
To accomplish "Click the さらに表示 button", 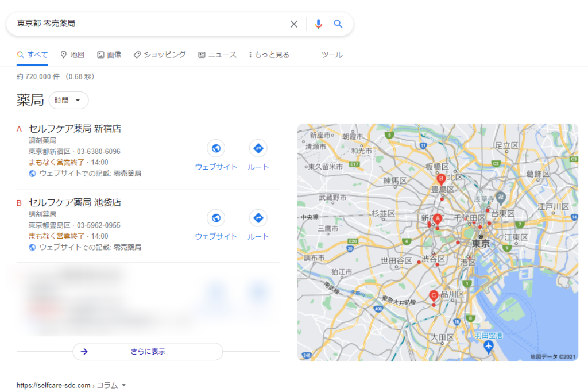I will coord(148,351).
